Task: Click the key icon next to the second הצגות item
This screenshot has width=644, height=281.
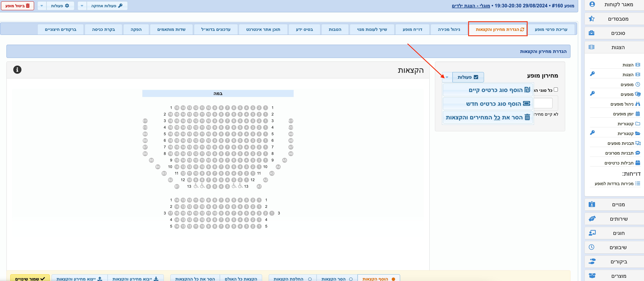Action: [x=592, y=74]
